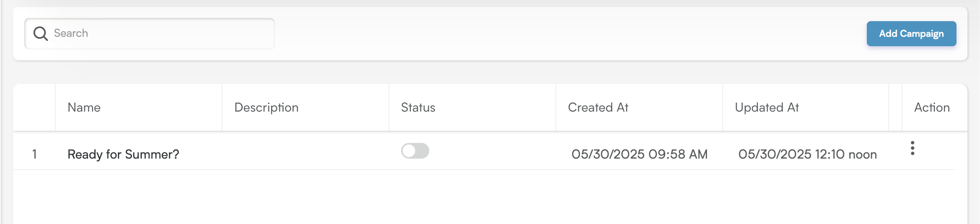
Task: Focus the Search input field
Action: point(149,34)
